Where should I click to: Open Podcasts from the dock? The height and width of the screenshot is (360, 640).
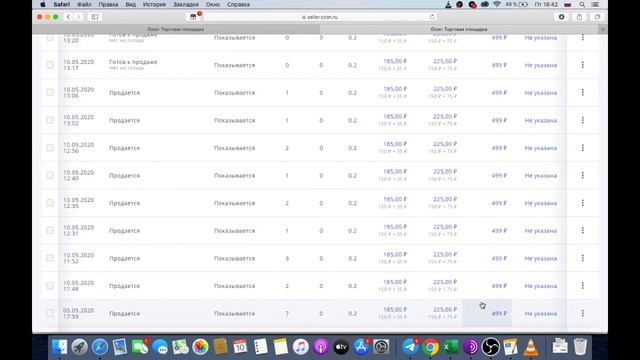pyautogui.click(x=321, y=347)
